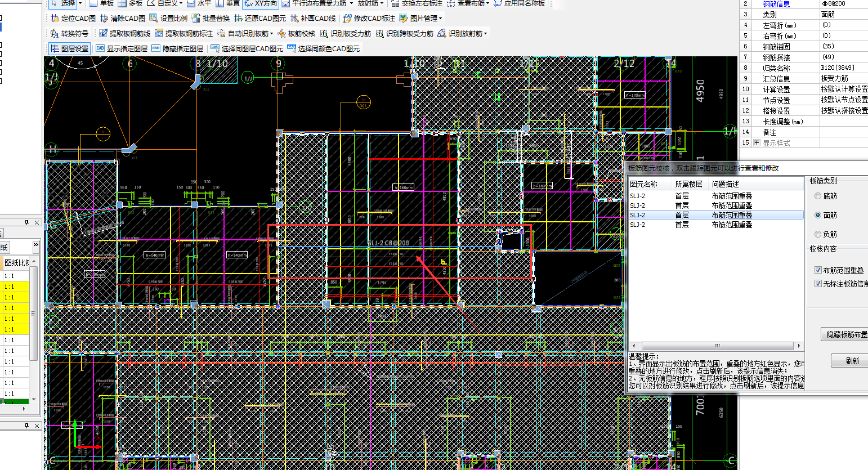The image size is (868, 470).
Task: Click 选择同颜色CAD图元 tool
Action: coord(324,48)
